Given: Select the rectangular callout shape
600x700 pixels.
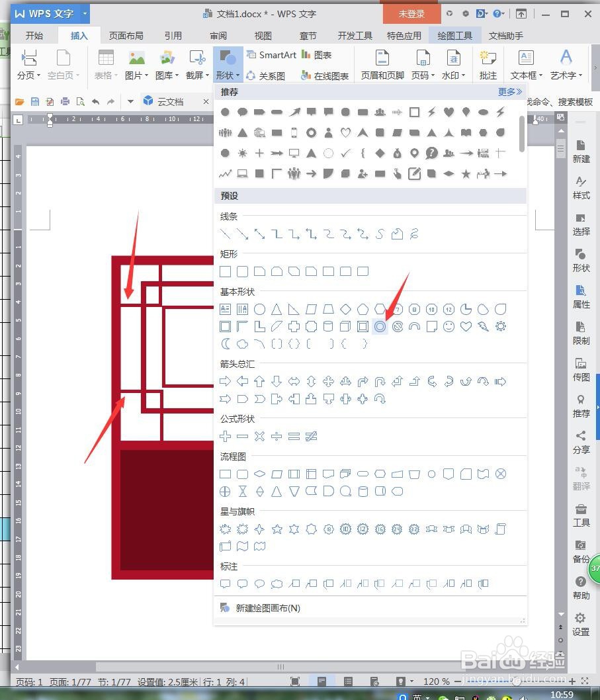Looking at the screenshot, I should 226,584.
